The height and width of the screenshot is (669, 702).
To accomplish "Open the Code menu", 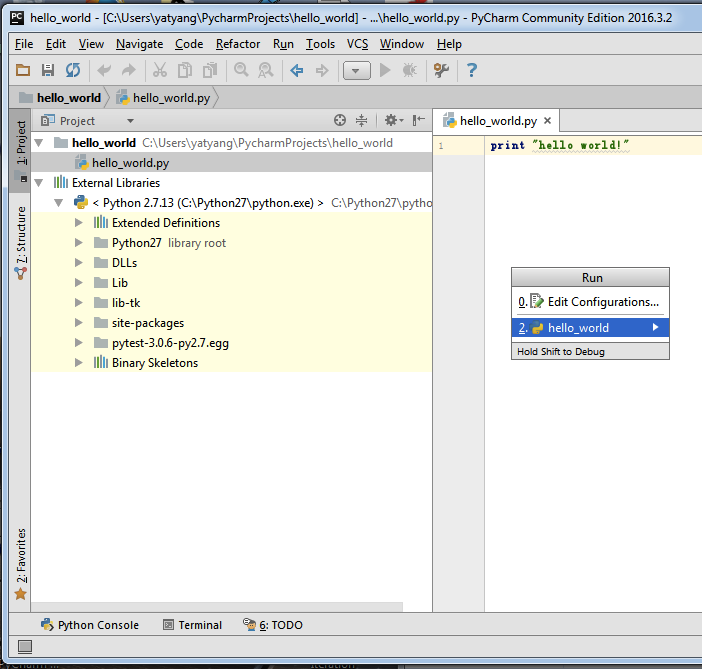I will coord(189,44).
